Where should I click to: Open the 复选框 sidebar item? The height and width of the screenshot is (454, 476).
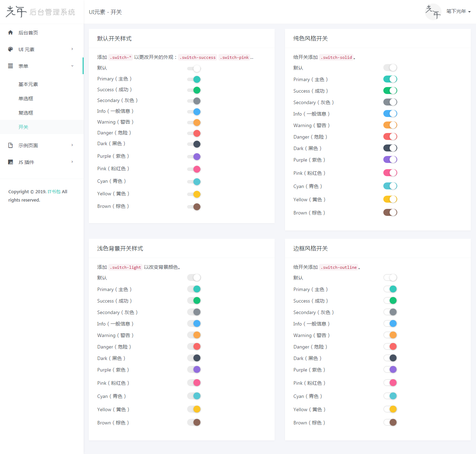26,113
